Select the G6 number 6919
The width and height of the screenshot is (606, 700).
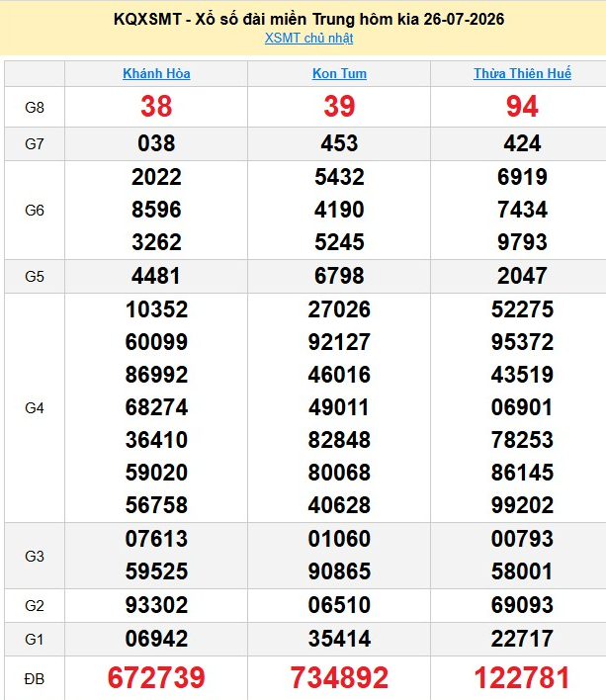point(522,177)
